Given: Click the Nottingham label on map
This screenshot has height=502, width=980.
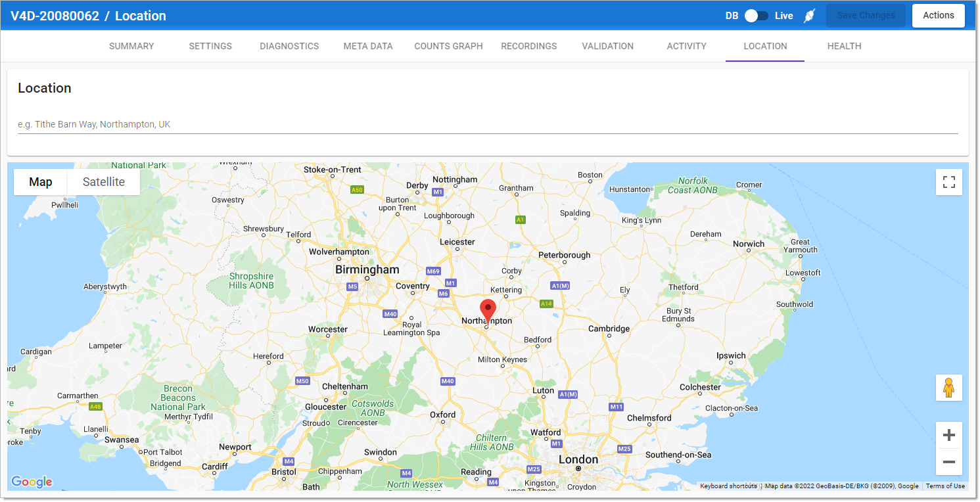Looking at the screenshot, I should pyautogui.click(x=455, y=179).
